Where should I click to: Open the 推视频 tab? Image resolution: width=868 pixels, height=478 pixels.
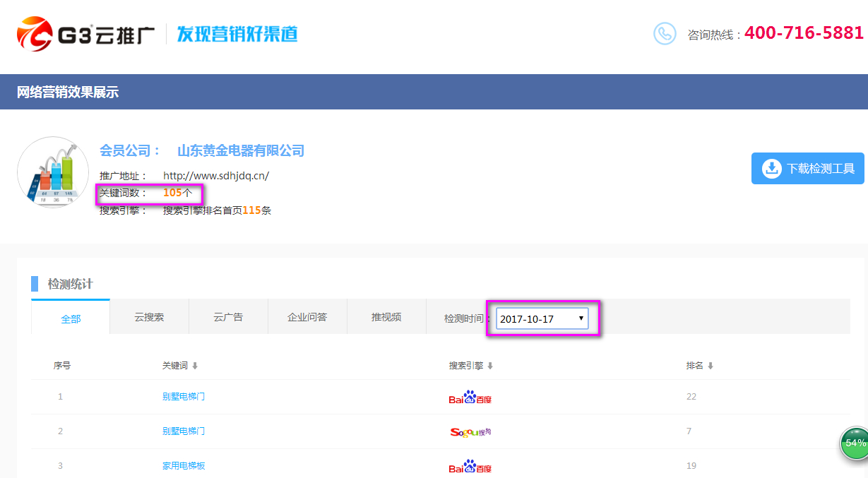pos(386,317)
